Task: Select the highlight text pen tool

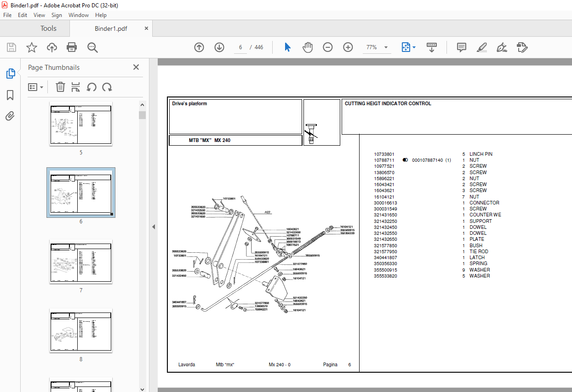Action: (482, 47)
